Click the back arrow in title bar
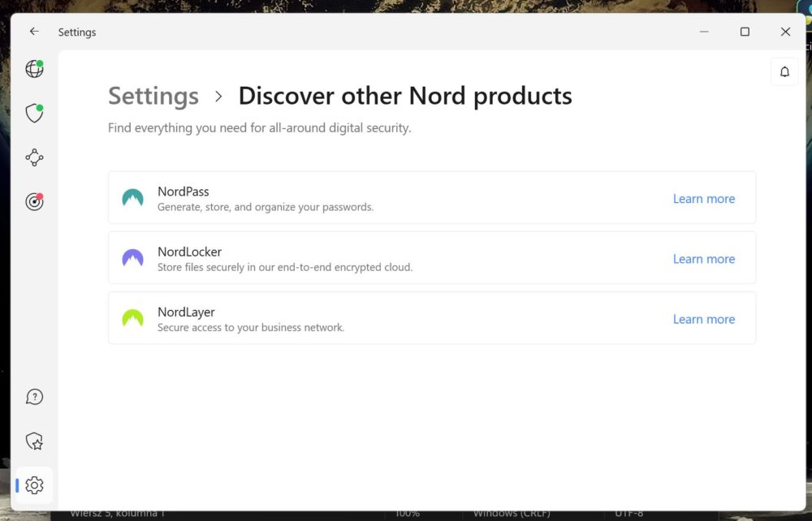Screen dimensions: 812x521 click(34, 32)
